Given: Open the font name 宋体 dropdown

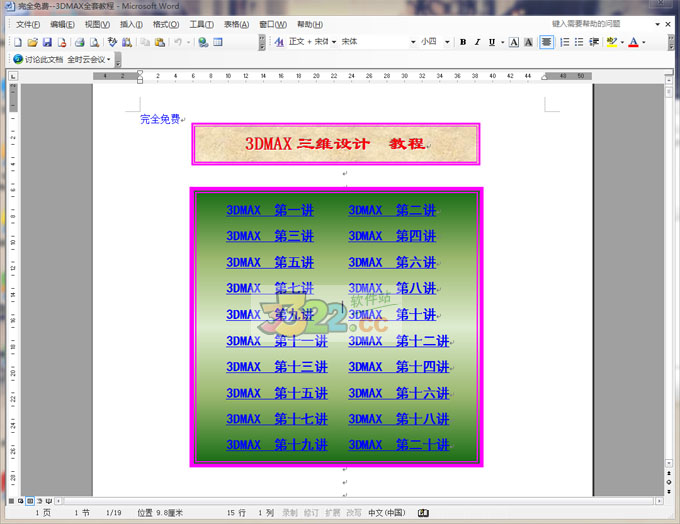Looking at the screenshot, I should coord(413,42).
